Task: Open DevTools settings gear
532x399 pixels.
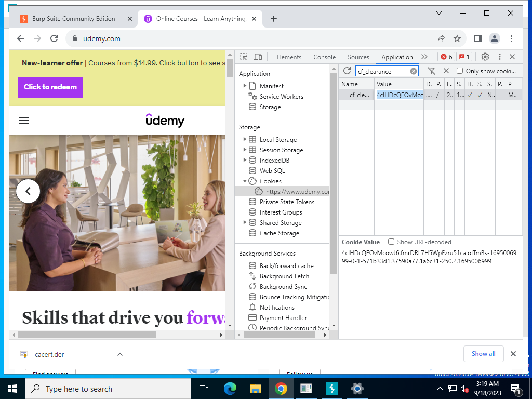Action: (485, 57)
